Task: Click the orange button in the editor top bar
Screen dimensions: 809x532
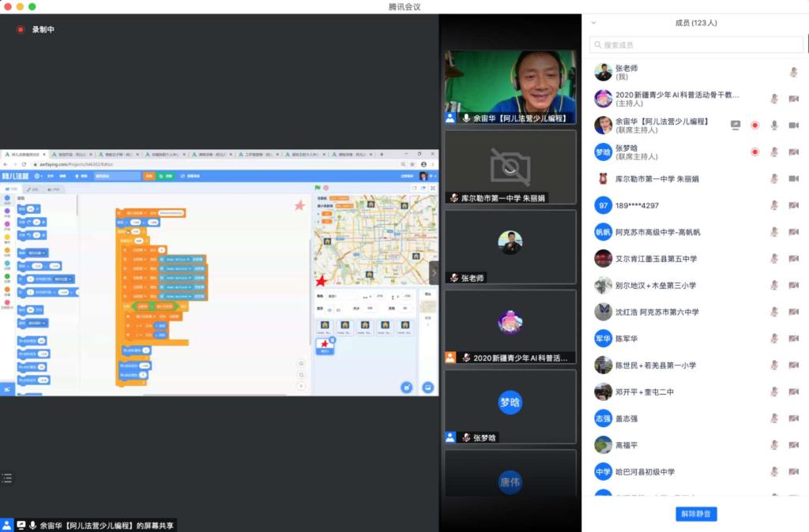Action: [x=149, y=176]
